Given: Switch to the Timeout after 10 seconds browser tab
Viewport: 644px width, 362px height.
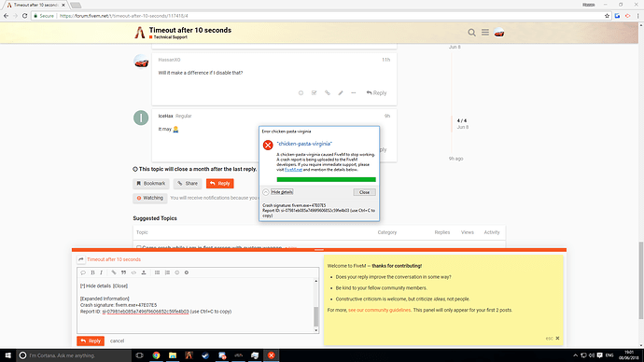Looking at the screenshot, I should (35, 5).
